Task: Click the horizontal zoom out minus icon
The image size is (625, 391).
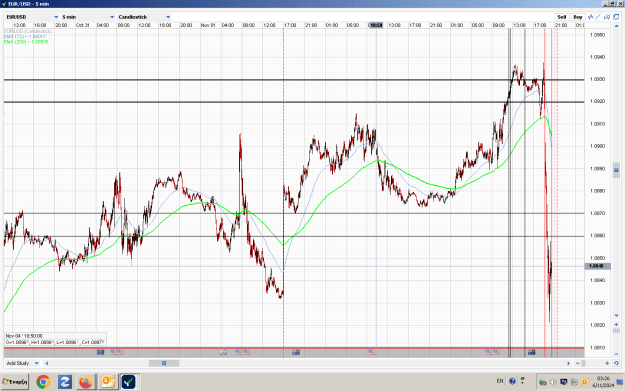Action: click(x=578, y=363)
